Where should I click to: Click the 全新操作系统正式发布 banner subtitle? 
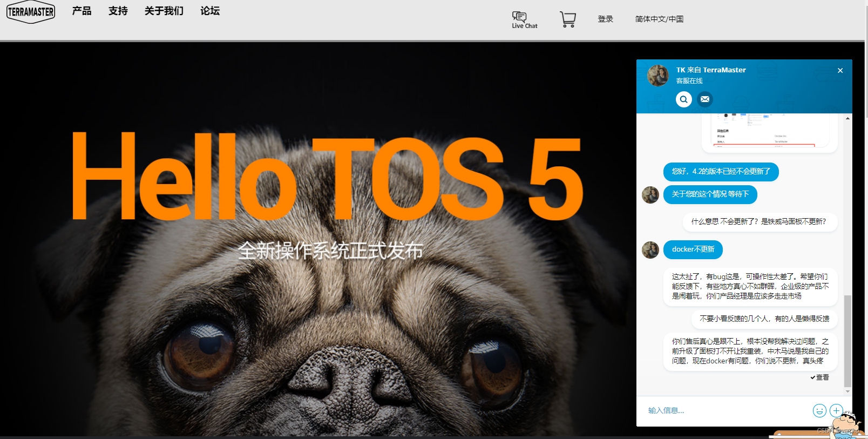pos(330,251)
